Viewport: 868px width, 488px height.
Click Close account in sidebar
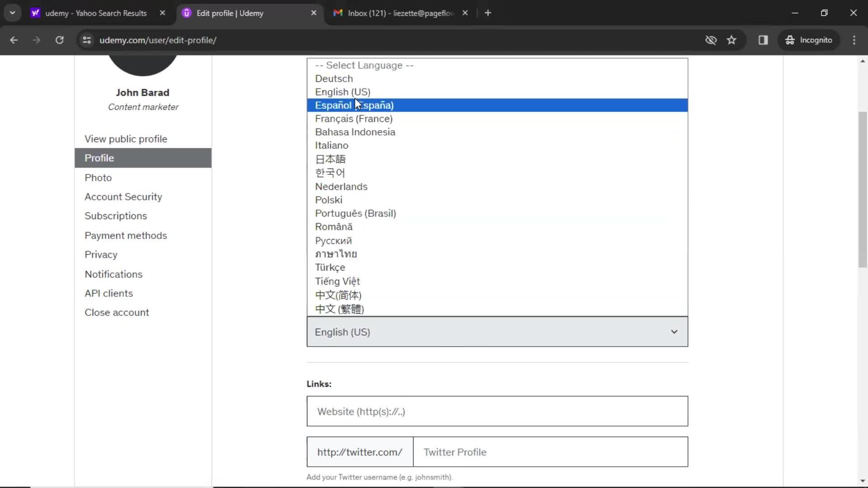pyautogui.click(x=118, y=312)
